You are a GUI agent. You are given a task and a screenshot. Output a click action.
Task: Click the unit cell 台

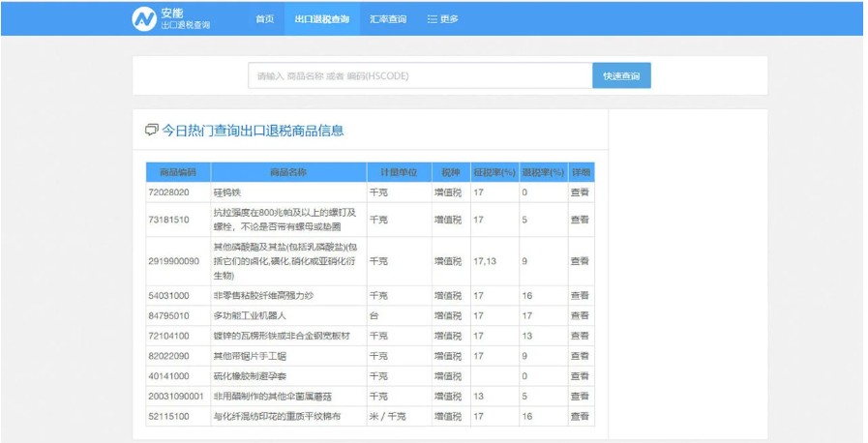374,315
